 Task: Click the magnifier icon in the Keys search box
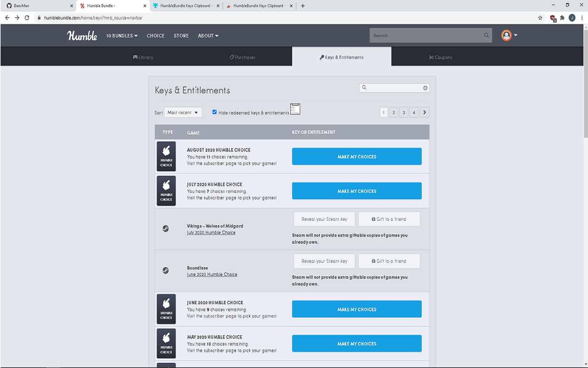point(364,87)
